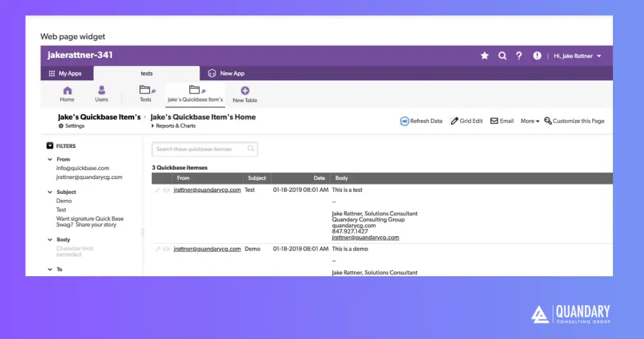Open the help question mark icon
Screen dimensions: 644x339
pyautogui.click(x=519, y=55)
